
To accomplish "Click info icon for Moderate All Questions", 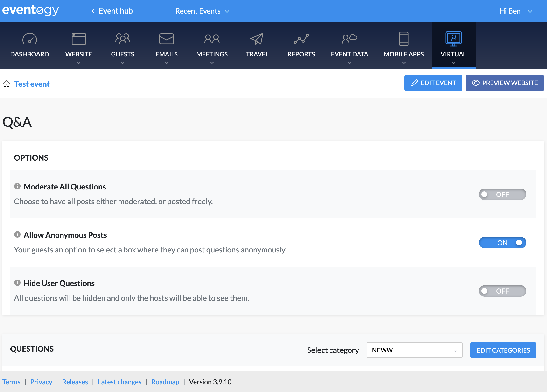I will tap(17, 186).
